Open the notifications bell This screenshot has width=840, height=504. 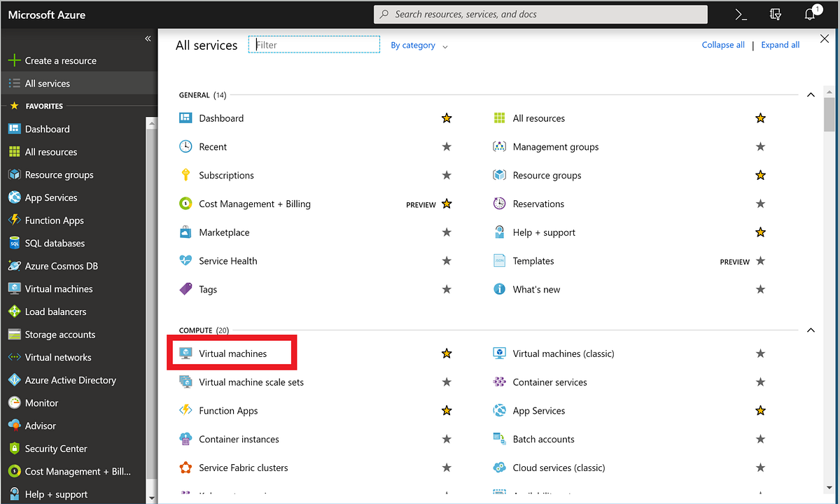(809, 14)
